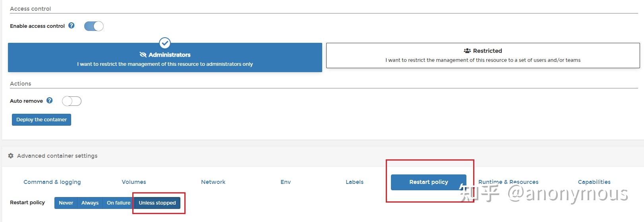Click the eye-slash icon beside Administrators
644x222 pixels.
[143, 55]
